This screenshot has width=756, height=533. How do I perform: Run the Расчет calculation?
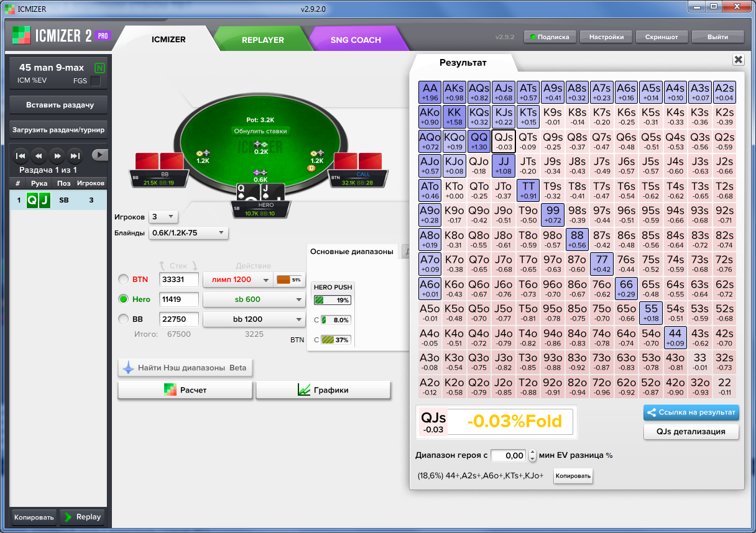(x=185, y=390)
